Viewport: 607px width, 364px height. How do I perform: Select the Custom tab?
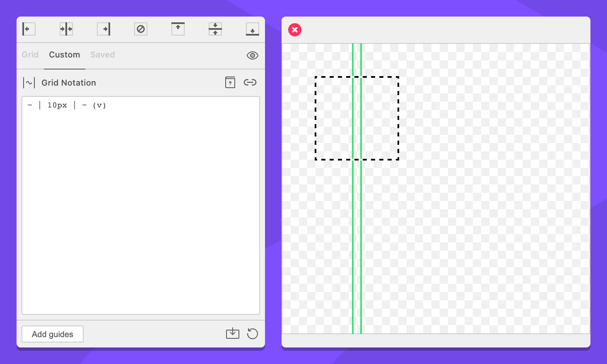tap(64, 55)
